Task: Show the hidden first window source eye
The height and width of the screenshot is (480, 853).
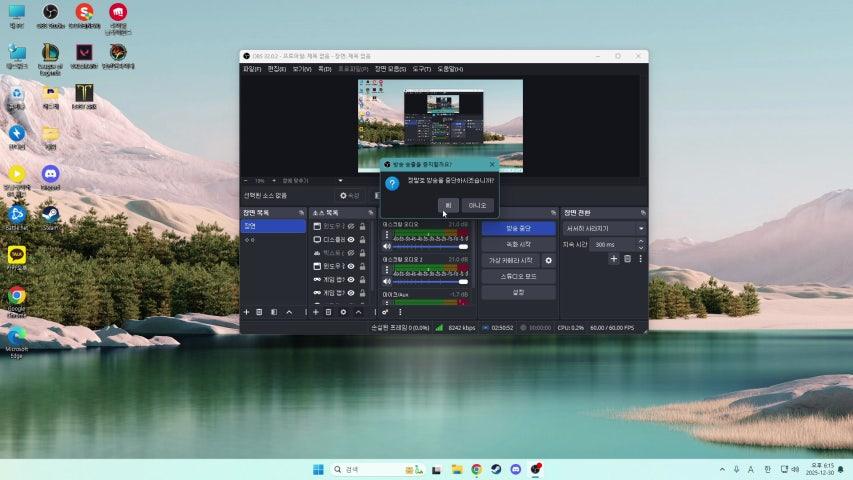Action: [351, 227]
